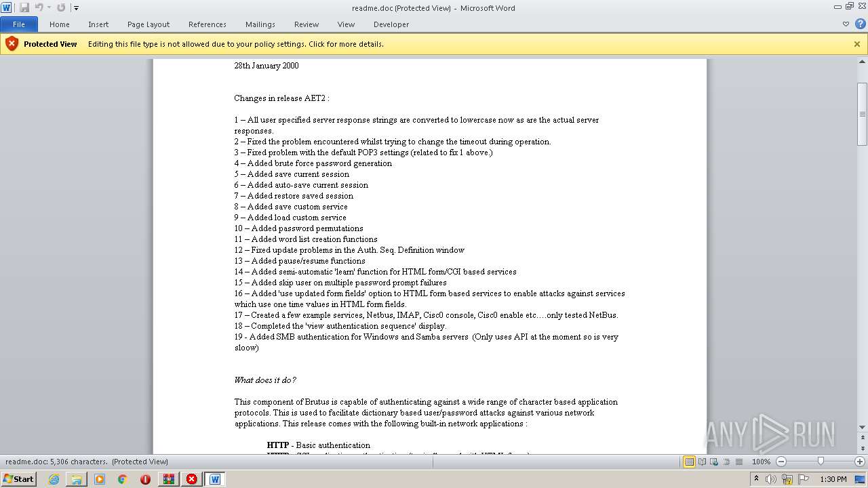Click the red X shield icon on taskbar
This screenshot has height=488, width=868.
(192, 479)
